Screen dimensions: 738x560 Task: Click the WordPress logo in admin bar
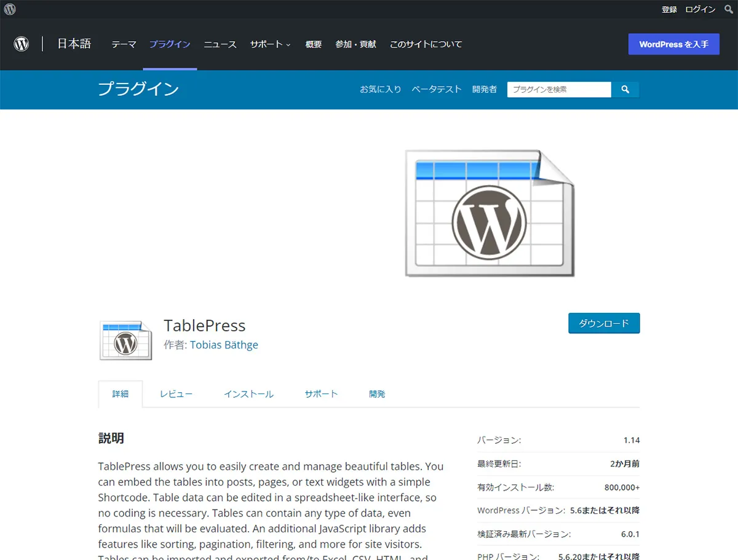(10, 9)
